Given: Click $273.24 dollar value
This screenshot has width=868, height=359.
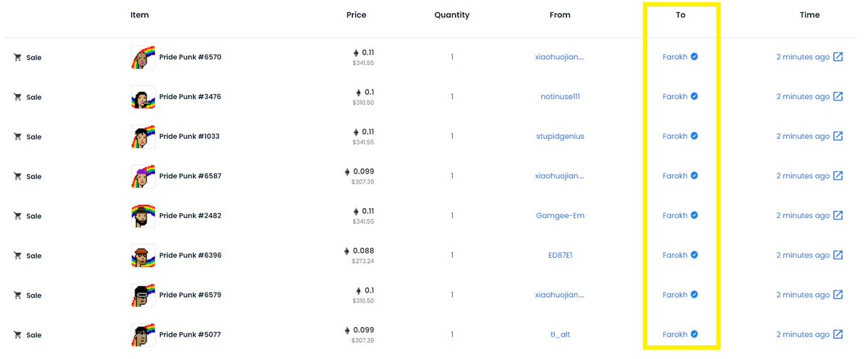Looking at the screenshot, I should pyautogui.click(x=363, y=261).
